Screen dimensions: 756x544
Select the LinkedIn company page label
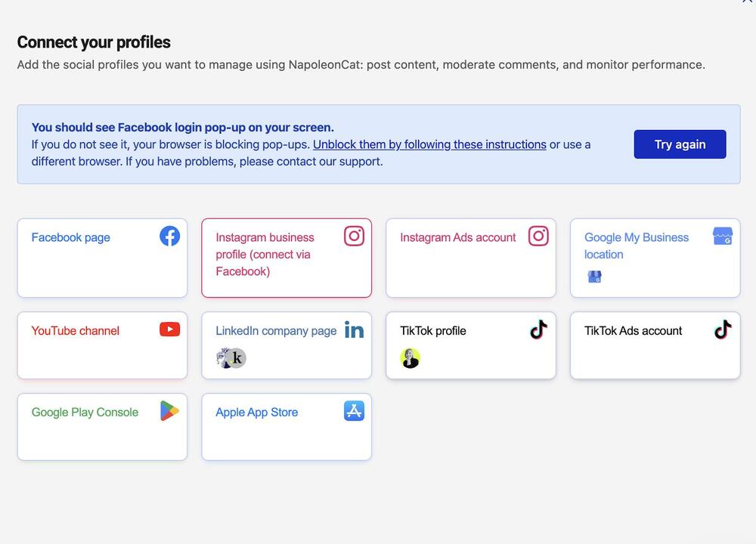[x=276, y=331]
